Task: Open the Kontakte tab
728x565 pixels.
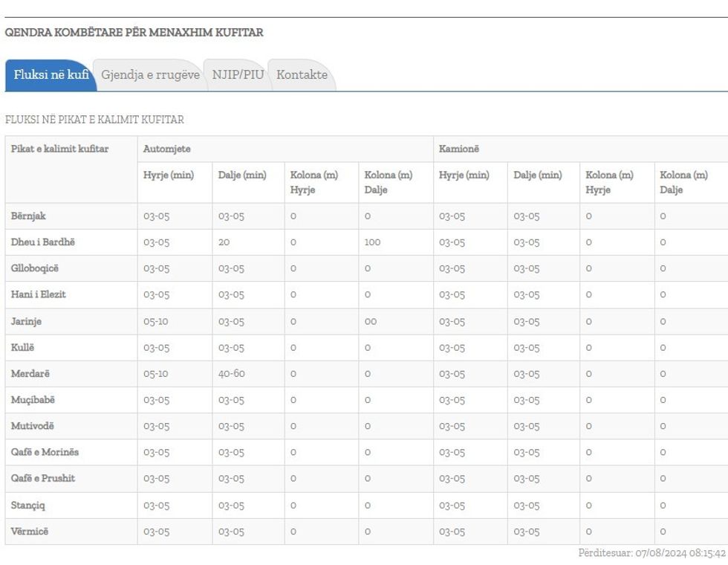Action: [x=302, y=75]
